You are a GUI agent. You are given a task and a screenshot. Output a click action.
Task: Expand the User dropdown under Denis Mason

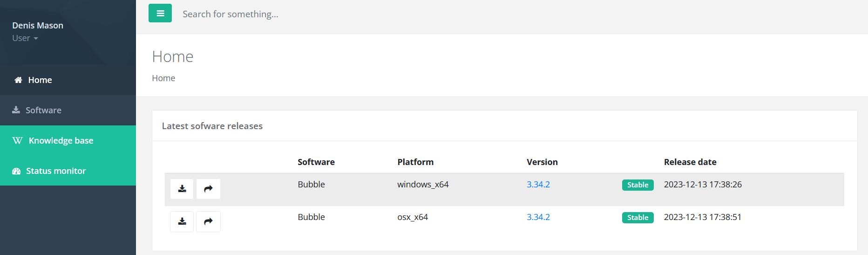click(25, 38)
